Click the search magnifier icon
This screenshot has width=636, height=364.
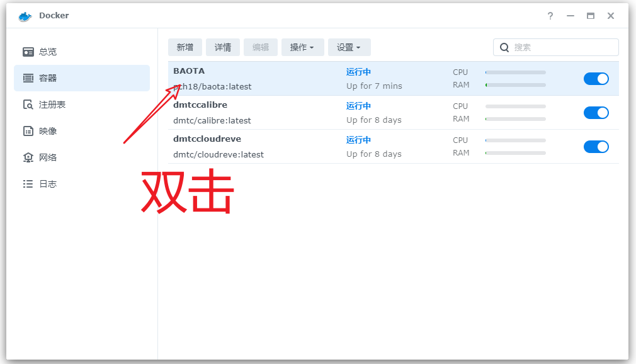click(x=504, y=47)
